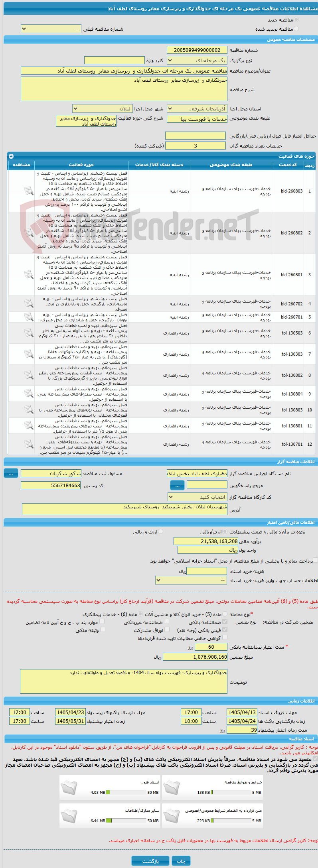Viewport: 318px width, 868px height.
Task: Open کد کارگاه مناقصه گزار dropdown
Action: tap(198, 497)
